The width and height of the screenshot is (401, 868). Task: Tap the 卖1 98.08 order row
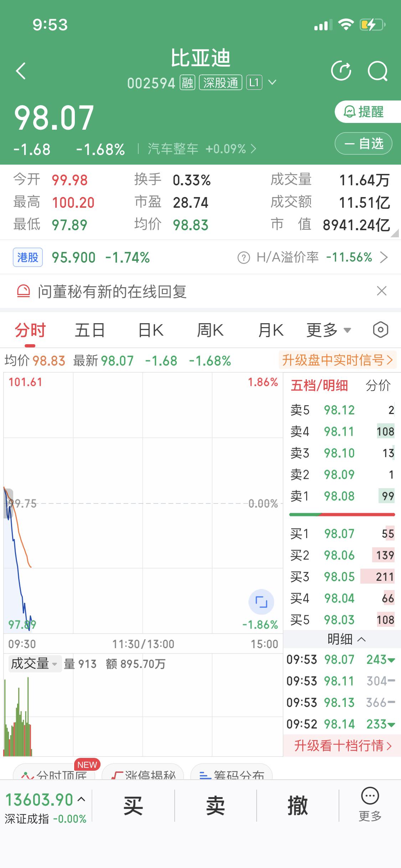(x=342, y=496)
